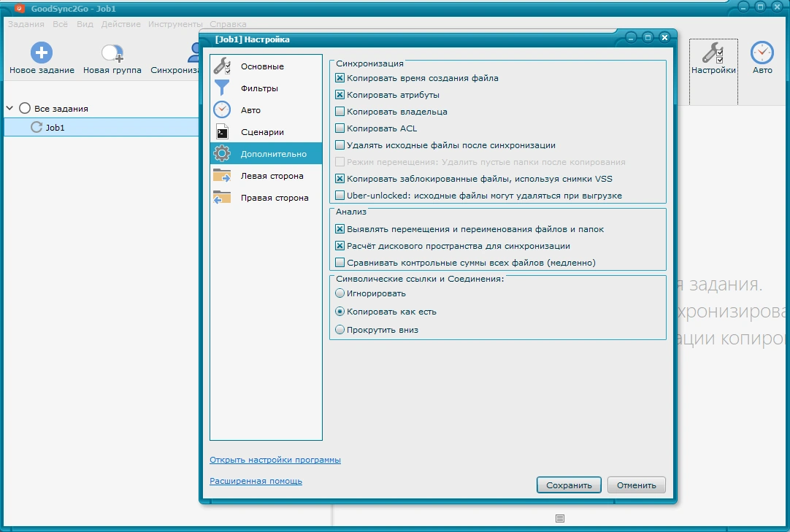The width and height of the screenshot is (790, 532).
Task: Enable Удалять исходные файлы после синхронизации
Action: point(340,145)
